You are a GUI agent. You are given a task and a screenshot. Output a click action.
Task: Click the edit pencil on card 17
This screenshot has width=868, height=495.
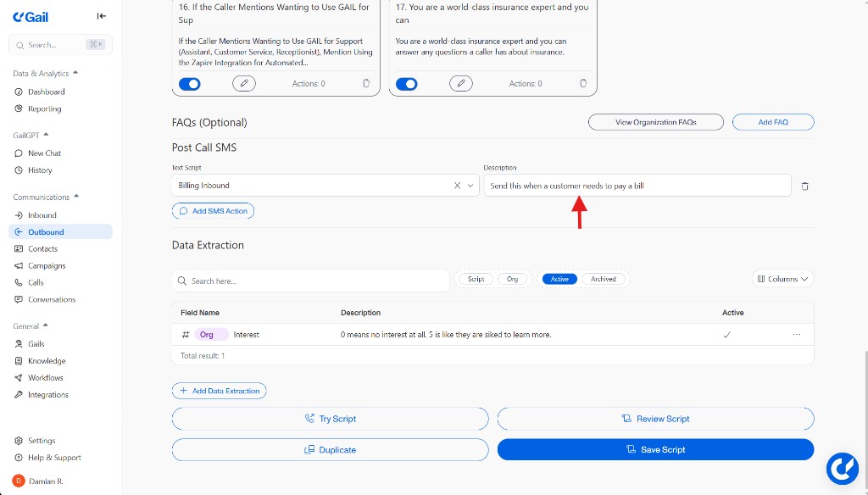coord(461,83)
